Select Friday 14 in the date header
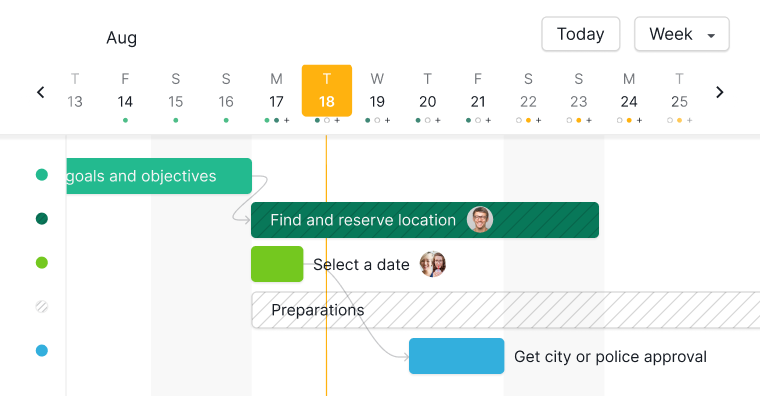 [125, 91]
